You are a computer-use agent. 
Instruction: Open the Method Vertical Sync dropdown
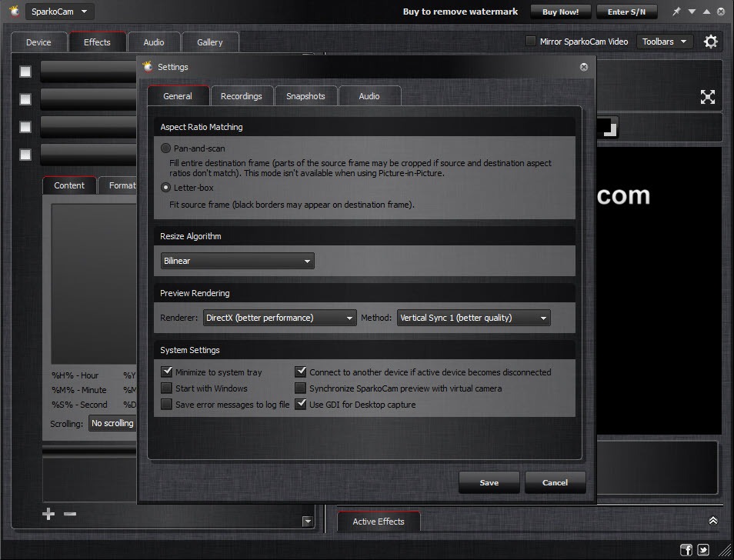click(473, 318)
